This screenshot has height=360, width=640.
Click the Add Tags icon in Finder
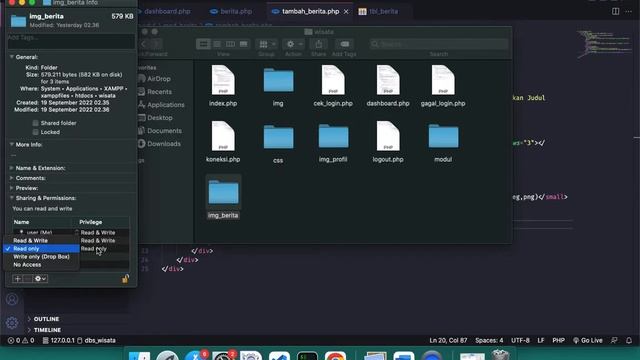click(344, 44)
